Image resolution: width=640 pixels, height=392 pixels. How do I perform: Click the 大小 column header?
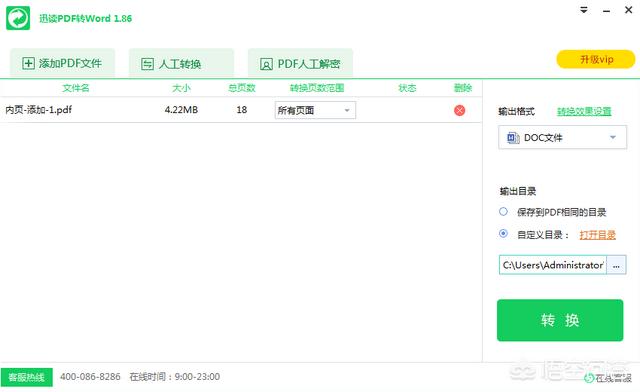tap(181, 88)
